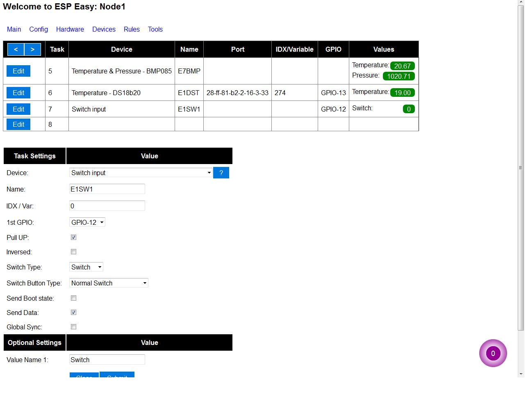
Task: Click the Name input field E1SW1
Action: click(107, 189)
